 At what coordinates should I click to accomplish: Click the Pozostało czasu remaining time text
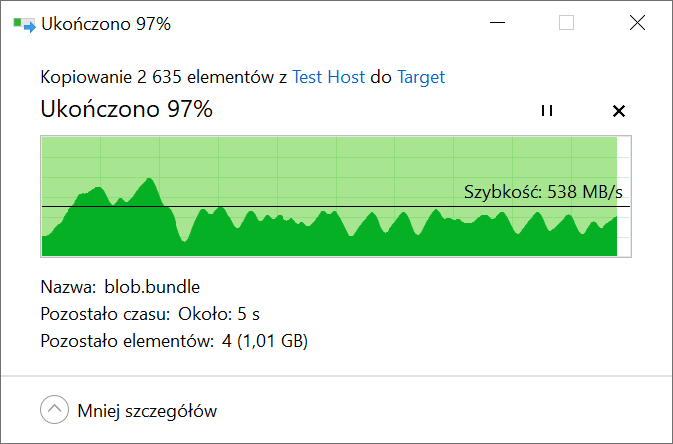click(150, 314)
